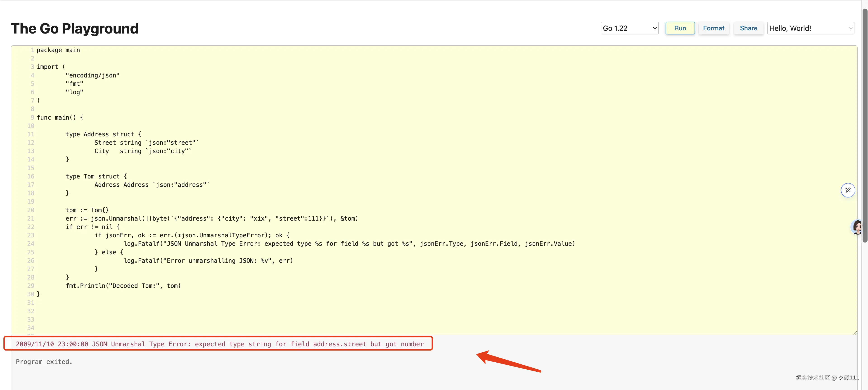Click line number 20 in gutter
868x390 pixels.
point(31,210)
